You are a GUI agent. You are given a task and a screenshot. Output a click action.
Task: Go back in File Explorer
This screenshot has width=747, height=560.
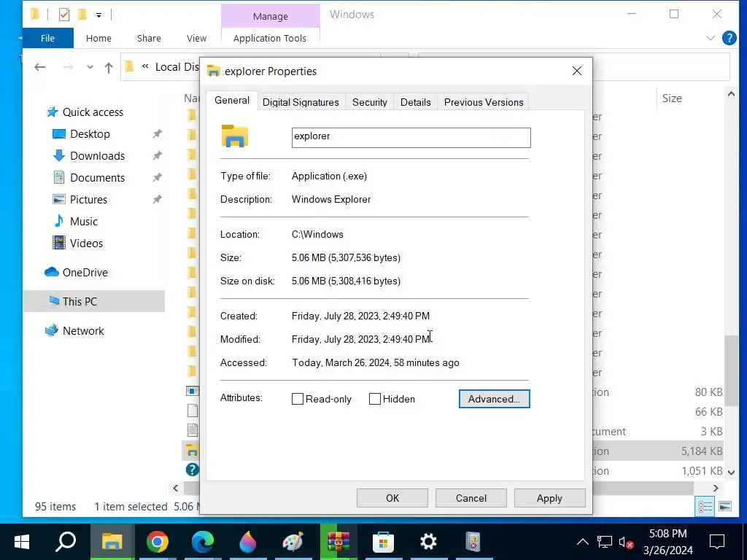(40, 67)
